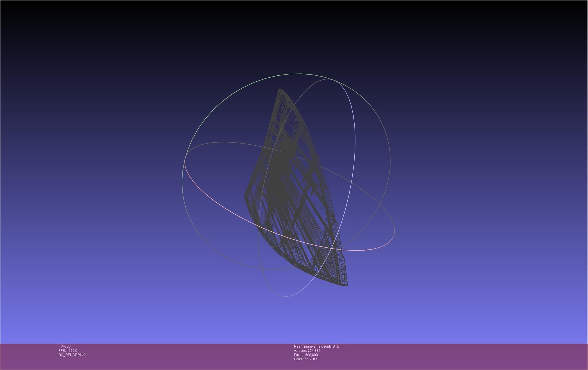Viewport: 588px width, 370px height.
Task: Click the purple info bar background
Action: pos(449,357)
